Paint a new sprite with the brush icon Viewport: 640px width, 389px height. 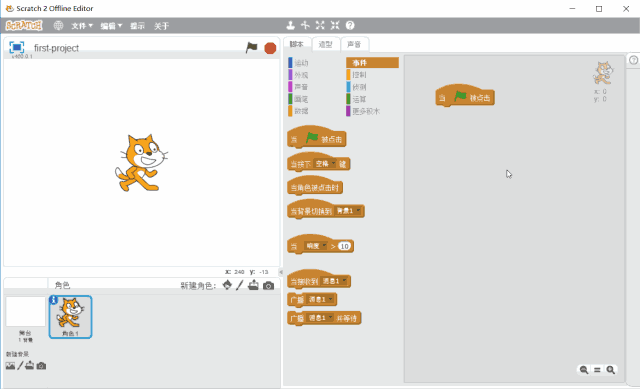[240, 285]
